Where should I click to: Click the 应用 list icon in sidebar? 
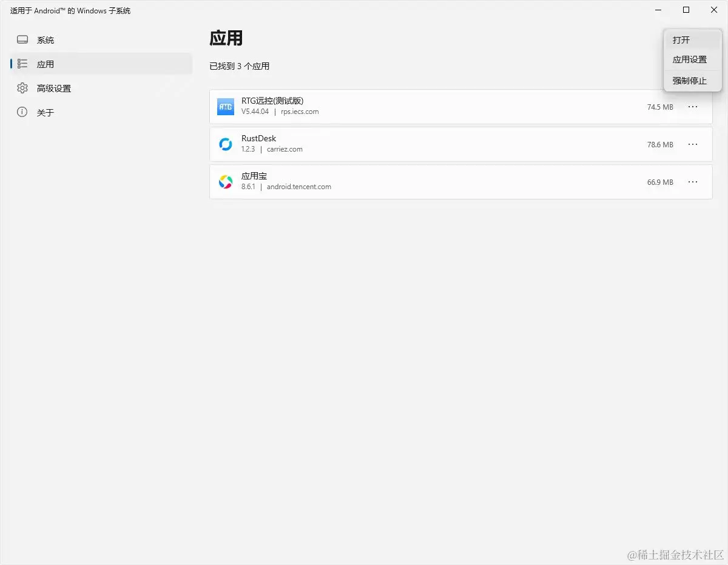[22, 64]
